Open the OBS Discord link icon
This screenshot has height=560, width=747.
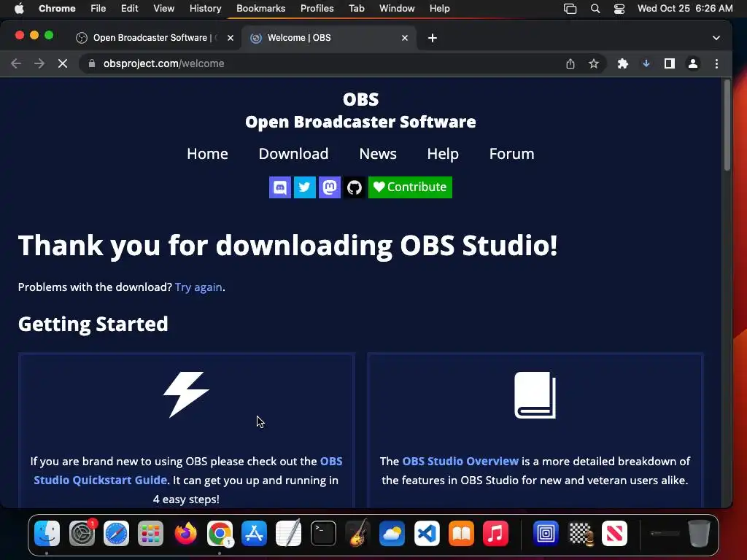pos(280,187)
